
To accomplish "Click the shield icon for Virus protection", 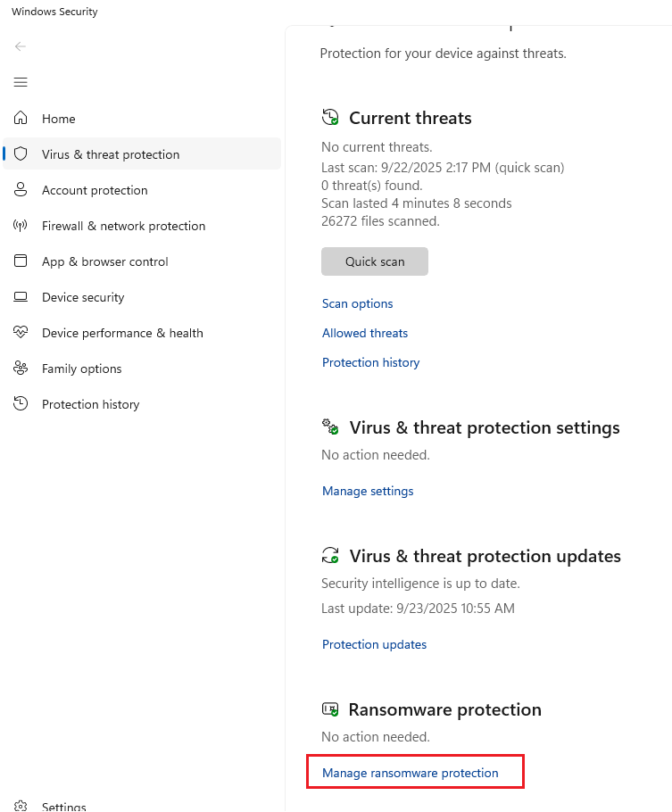I will (21, 153).
